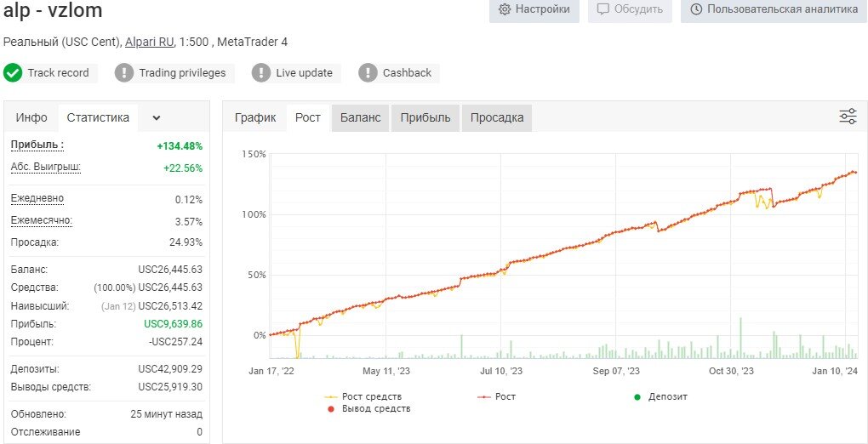Click the Ежемесячно label
Screen dimensions: 868x444
tap(42, 220)
